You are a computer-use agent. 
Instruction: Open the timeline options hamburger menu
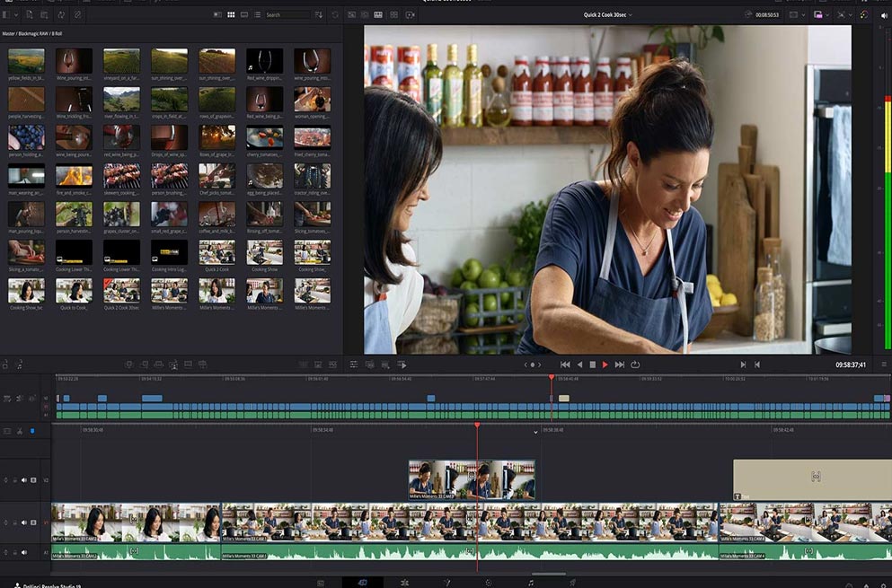coord(884,364)
